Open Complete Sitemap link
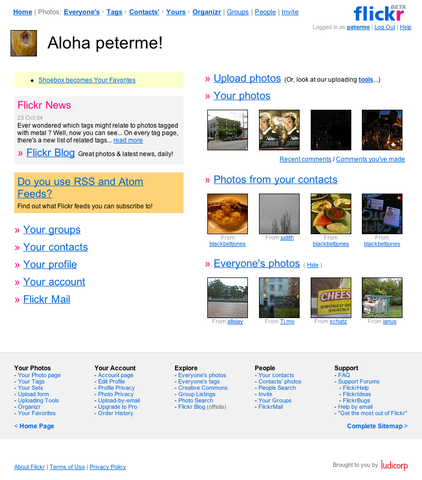 point(377,426)
